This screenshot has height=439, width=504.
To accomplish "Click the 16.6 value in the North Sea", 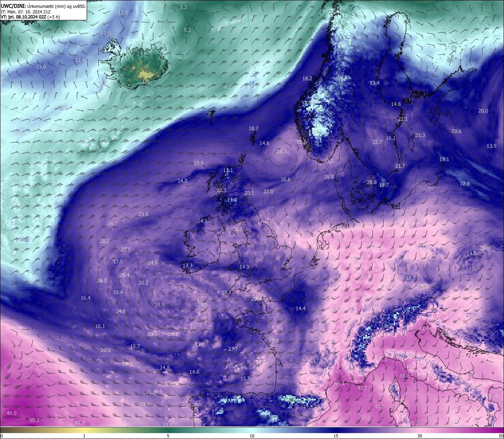I will (285, 179).
